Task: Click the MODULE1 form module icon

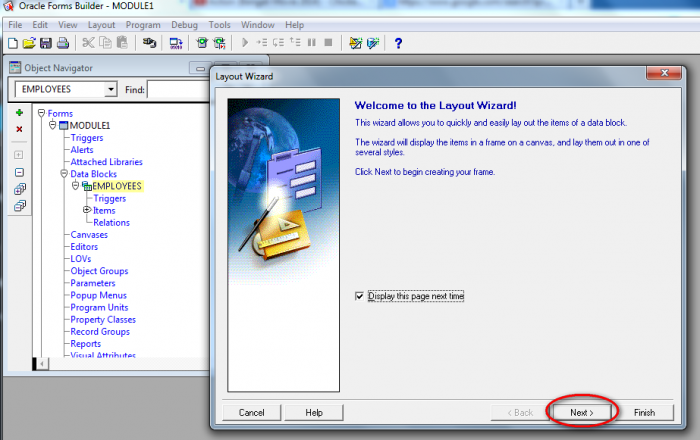Action: coord(64,125)
